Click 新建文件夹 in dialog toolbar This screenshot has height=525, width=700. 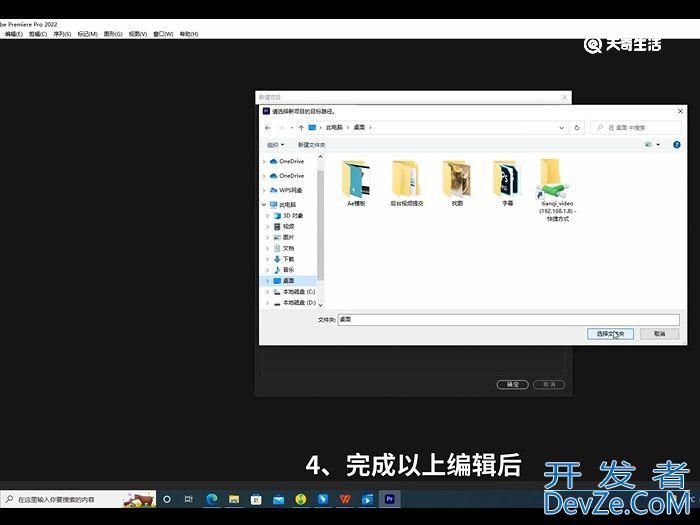pyautogui.click(x=312, y=145)
